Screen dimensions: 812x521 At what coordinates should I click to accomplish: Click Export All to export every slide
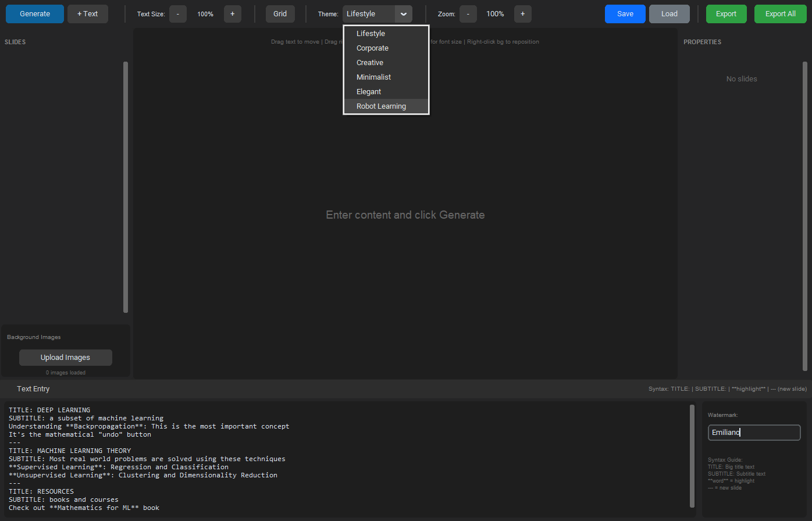780,13
